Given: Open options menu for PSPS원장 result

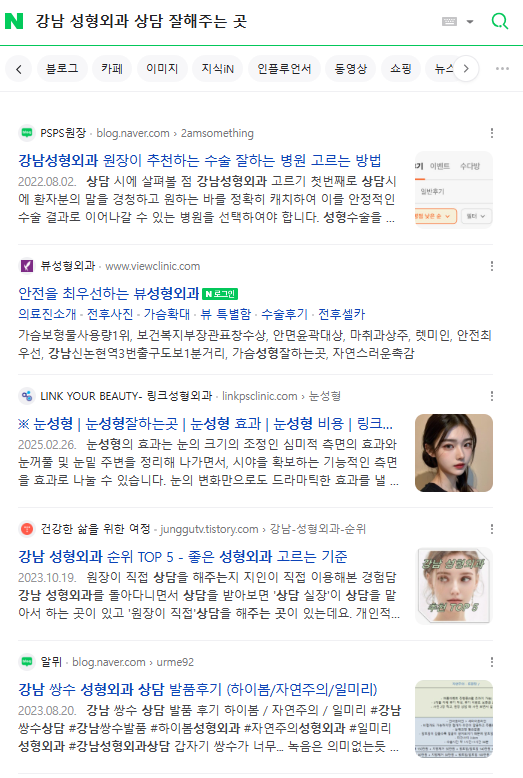Looking at the screenshot, I should [492, 133].
